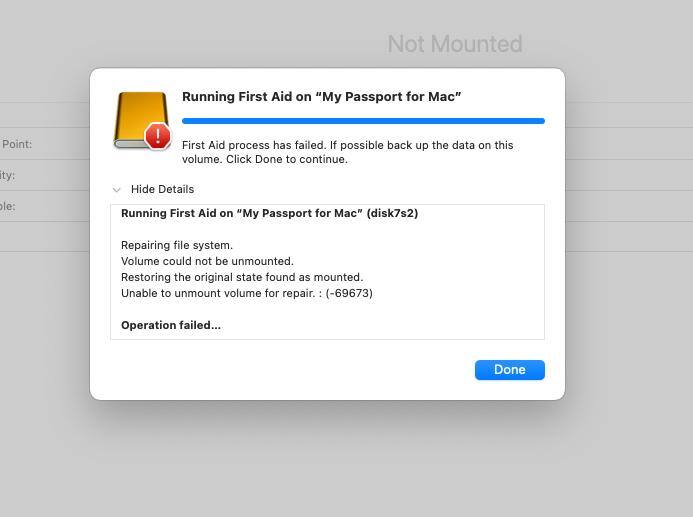
Task: Click the dimmed Point: label behind dialog
Action: coord(17,144)
